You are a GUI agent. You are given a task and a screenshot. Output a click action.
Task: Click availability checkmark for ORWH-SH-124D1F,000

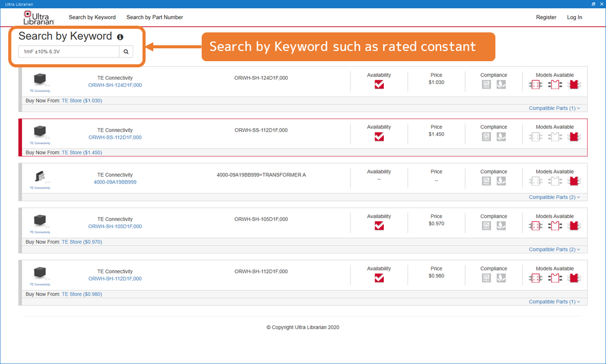click(379, 85)
